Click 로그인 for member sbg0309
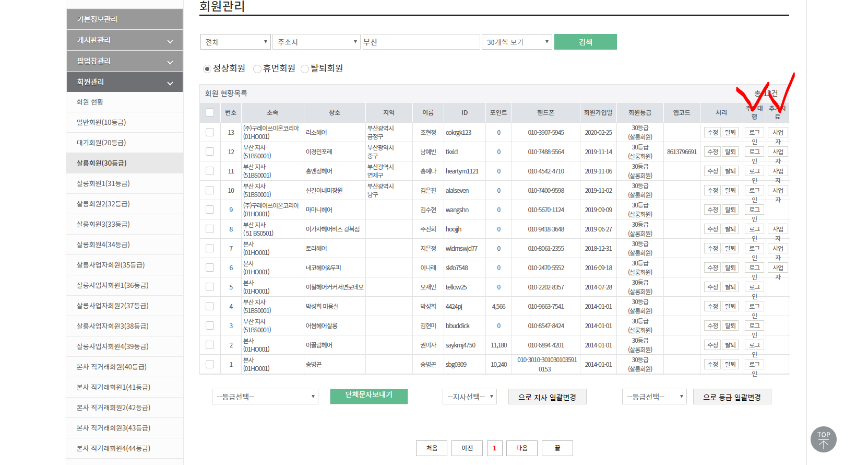 point(754,364)
